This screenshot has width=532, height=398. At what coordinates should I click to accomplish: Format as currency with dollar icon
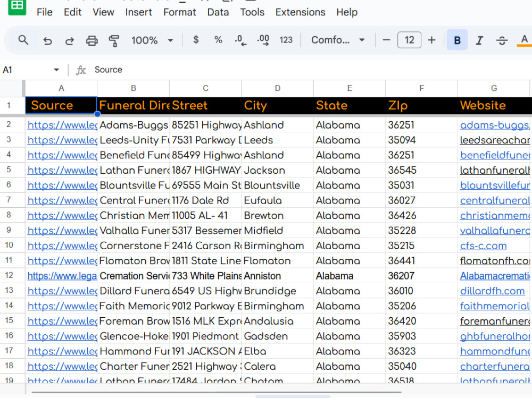[x=196, y=40]
